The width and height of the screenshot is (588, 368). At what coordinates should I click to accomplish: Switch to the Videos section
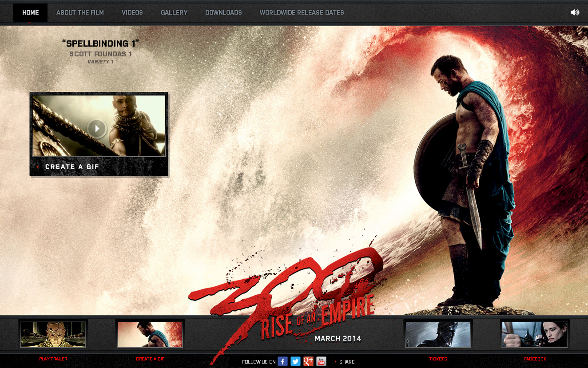click(x=132, y=12)
